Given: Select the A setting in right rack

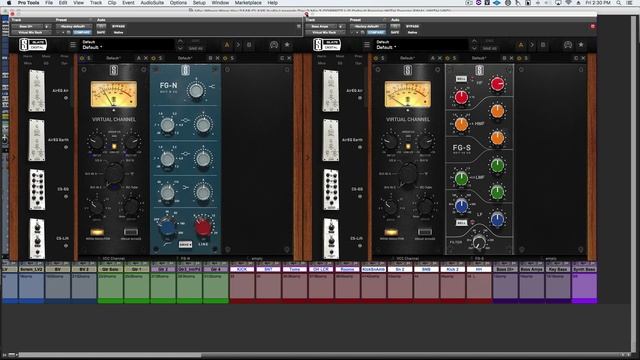Looking at the screenshot, I should coord(521,45).
